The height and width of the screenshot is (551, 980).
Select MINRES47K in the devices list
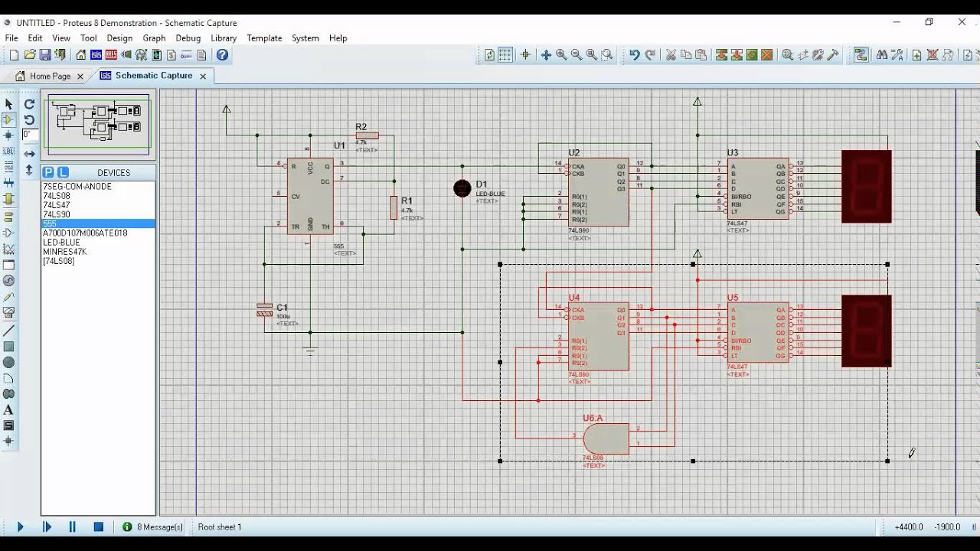click(65, 252)
